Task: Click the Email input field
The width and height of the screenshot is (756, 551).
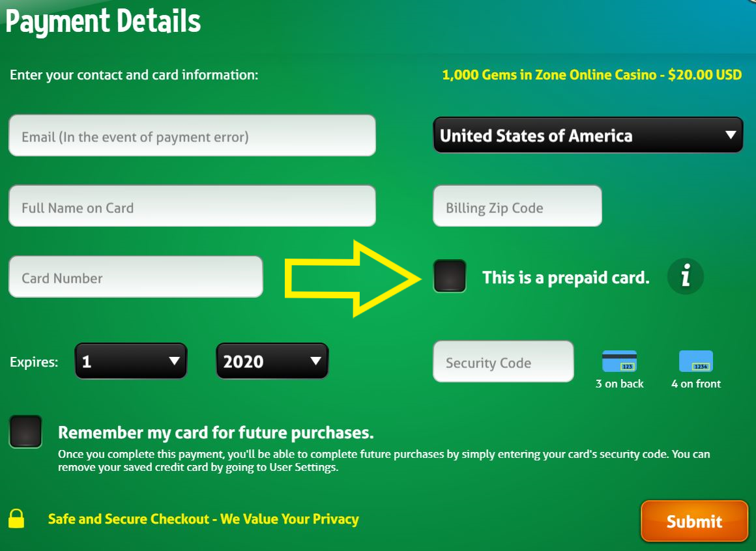Action: [192, 135]
